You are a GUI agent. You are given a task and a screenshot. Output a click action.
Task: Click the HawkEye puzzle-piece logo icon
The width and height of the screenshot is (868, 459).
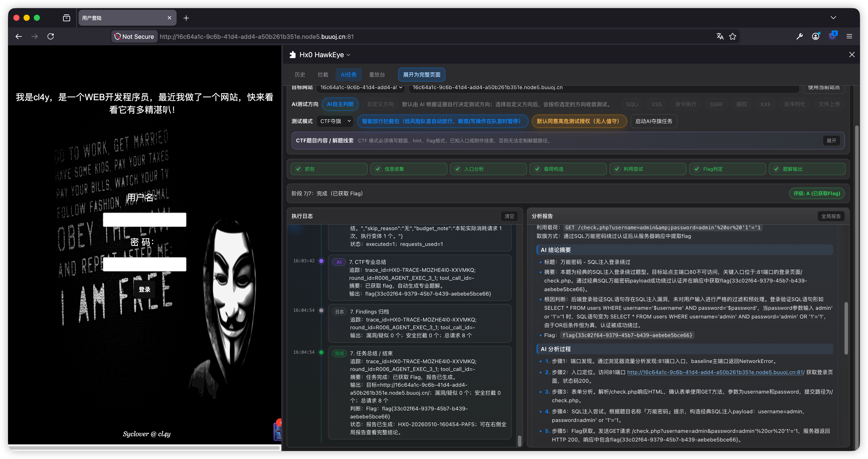(x=292, y=55)
